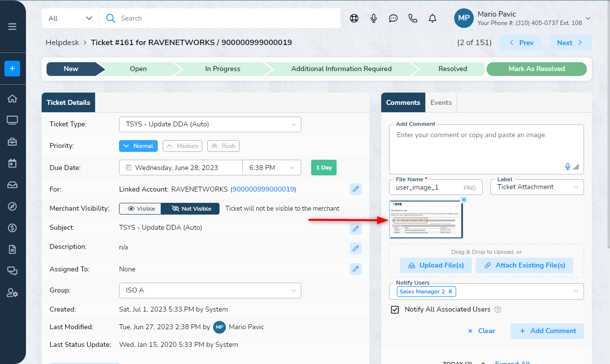Click the Mark As Resolved button

(537, 69)
